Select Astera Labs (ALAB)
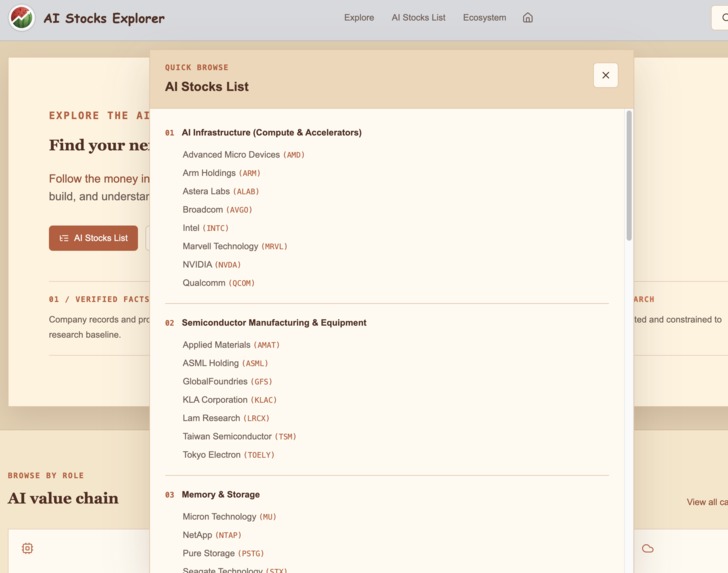728x573 pixels. click(x=221, y=191)
